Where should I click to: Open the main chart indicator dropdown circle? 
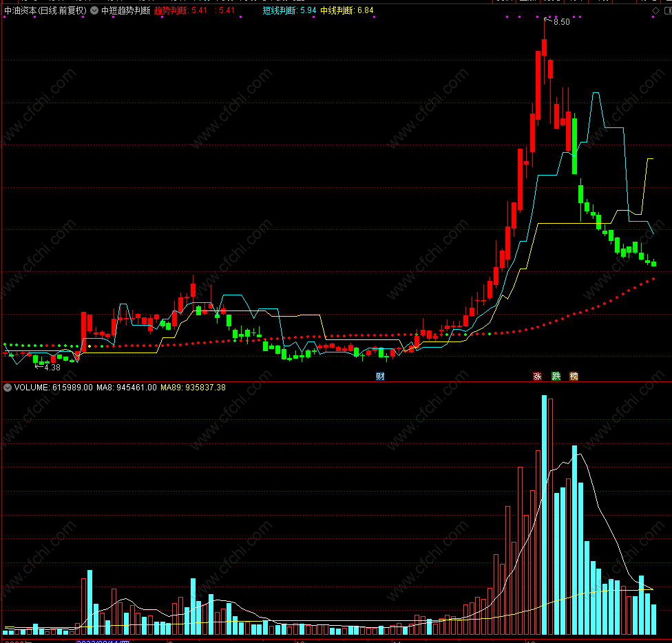[x=94, y=10]
